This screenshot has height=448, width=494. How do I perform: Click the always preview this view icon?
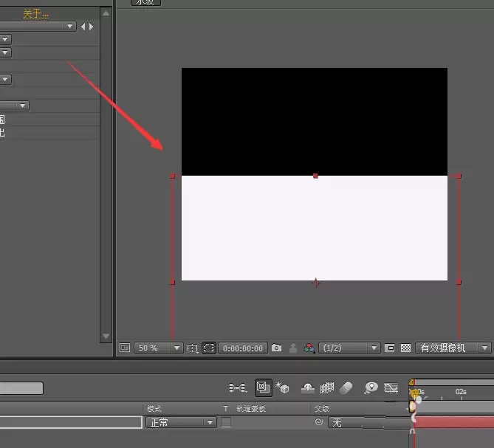point(125,348)
